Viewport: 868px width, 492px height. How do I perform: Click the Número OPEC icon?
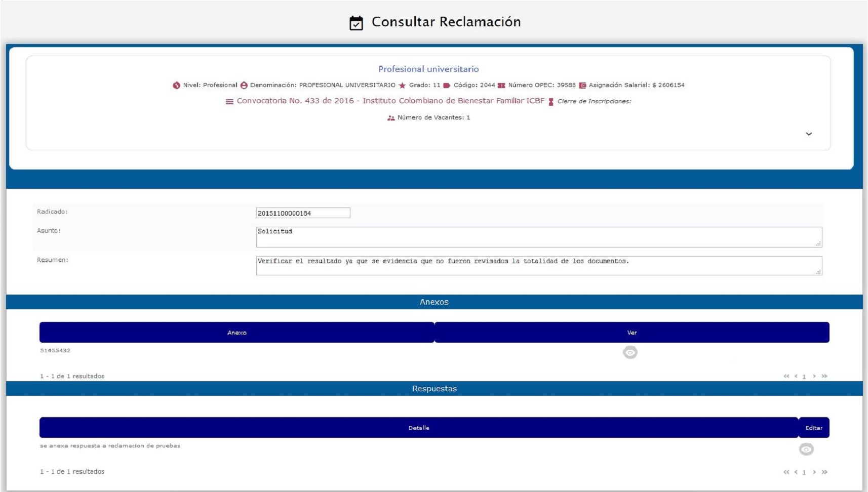tap(501, 86)
